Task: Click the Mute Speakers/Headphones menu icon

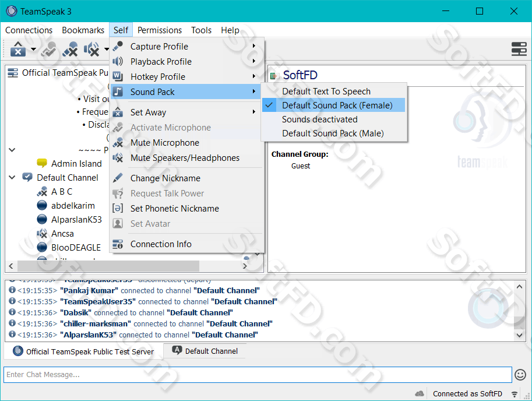Action: coord(118,158)
